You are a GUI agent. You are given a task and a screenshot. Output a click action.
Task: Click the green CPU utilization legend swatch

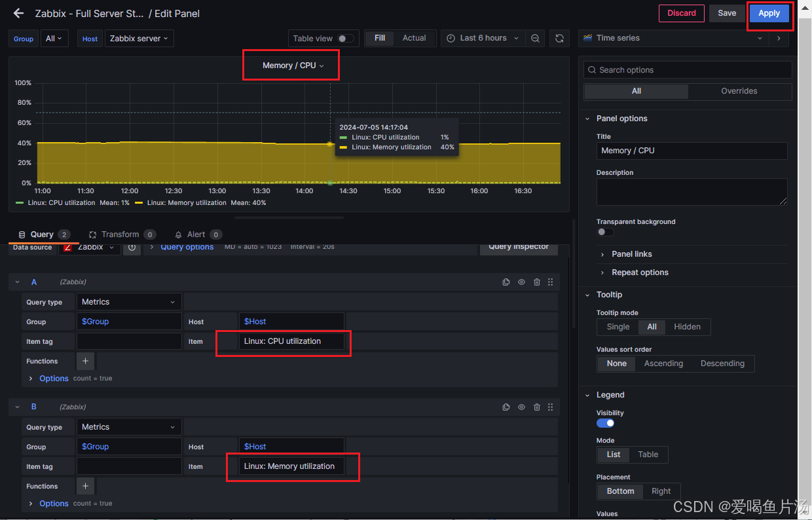(x=20, y=203)
